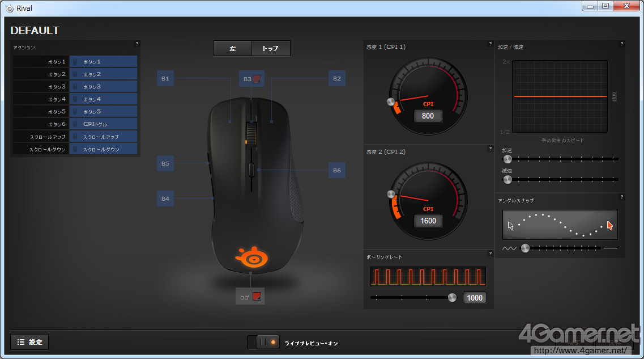
Task: Select the B5 side button marker
Action: tap(165, 164)
